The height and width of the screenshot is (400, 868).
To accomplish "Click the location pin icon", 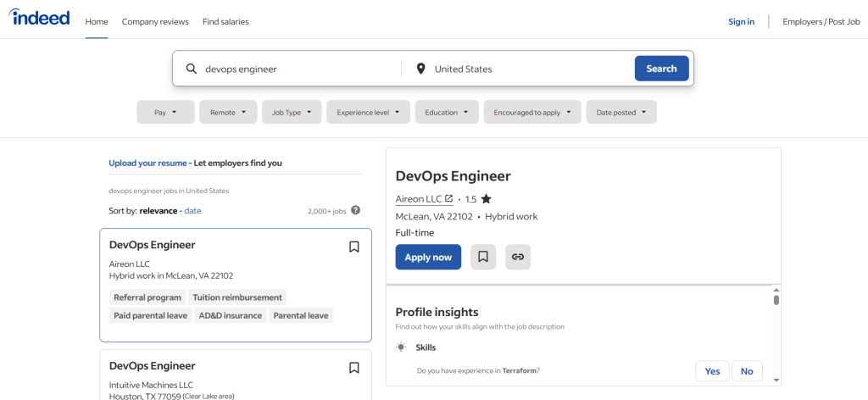I will (x=420, y=69).
